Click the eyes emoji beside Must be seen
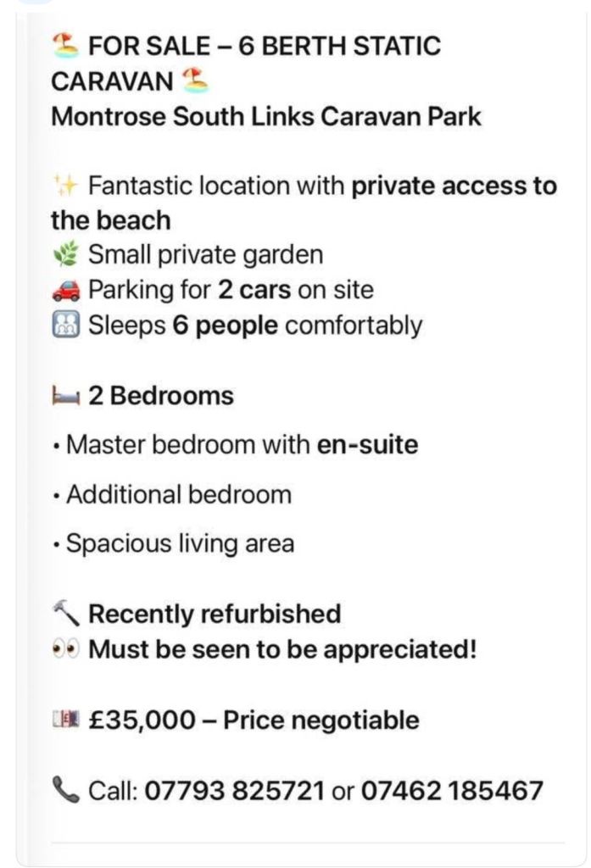The height and width of the screenshot is (868, 591). [66, 649]
